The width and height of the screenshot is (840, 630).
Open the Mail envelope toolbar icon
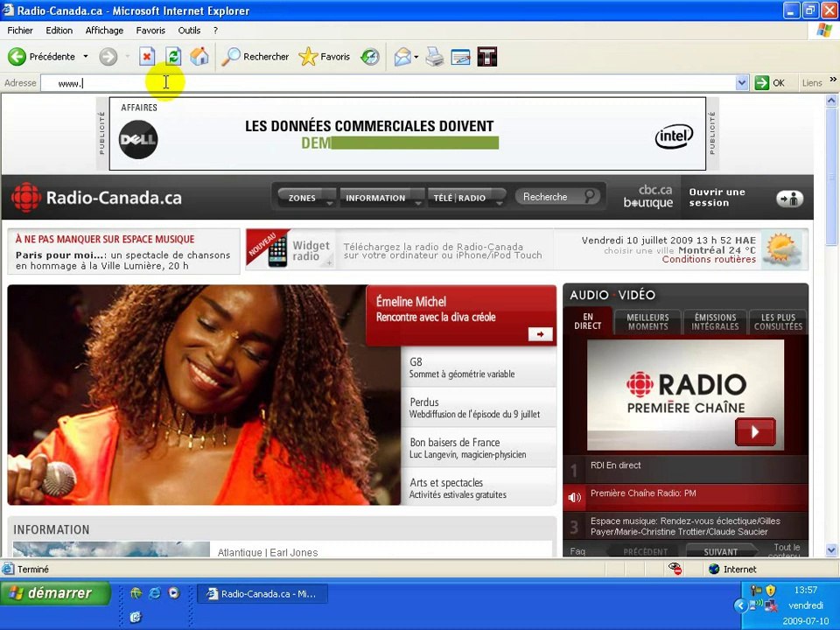(402, 56)
